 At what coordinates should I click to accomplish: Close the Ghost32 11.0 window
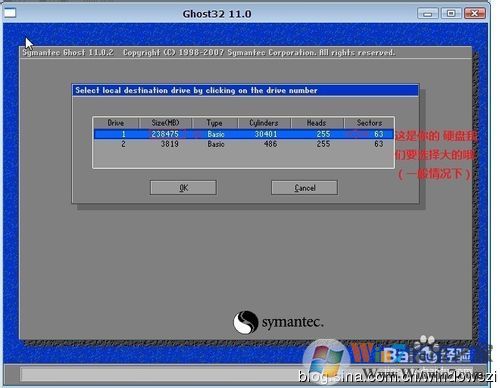475,14
